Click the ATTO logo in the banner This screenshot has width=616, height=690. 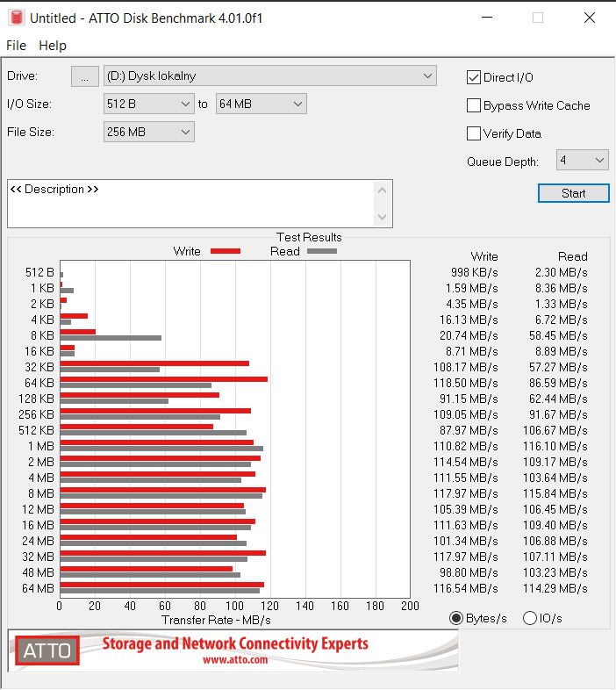pyautogui.click(x=47, y=651)
